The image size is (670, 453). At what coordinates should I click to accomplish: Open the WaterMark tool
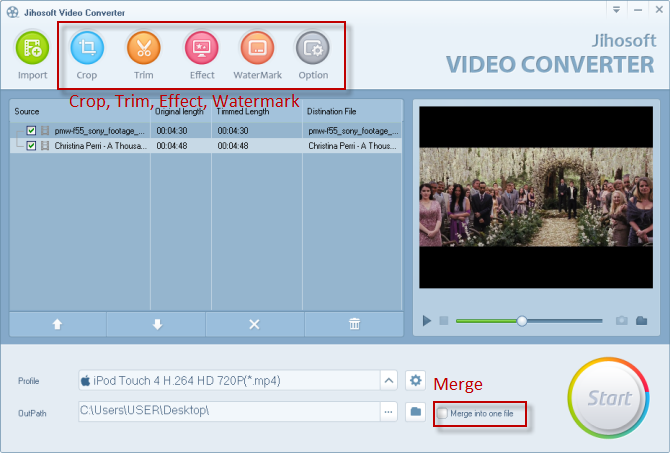click(x=257, y=48)
